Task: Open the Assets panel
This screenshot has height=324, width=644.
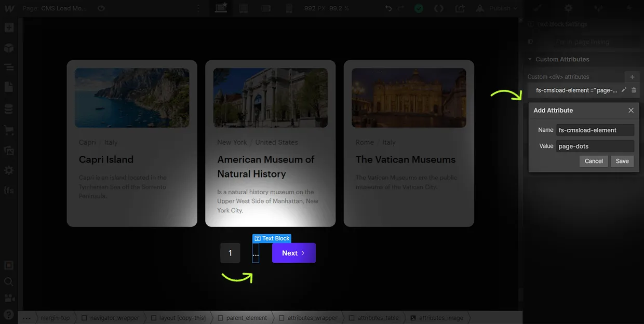Action: coord(9,151)
